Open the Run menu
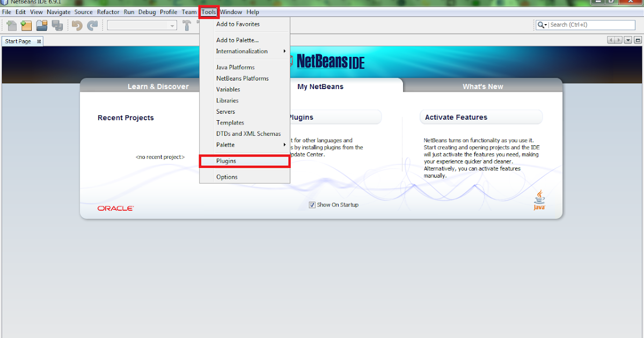This screenshot has width=644, height=338. tap(129, 12)
